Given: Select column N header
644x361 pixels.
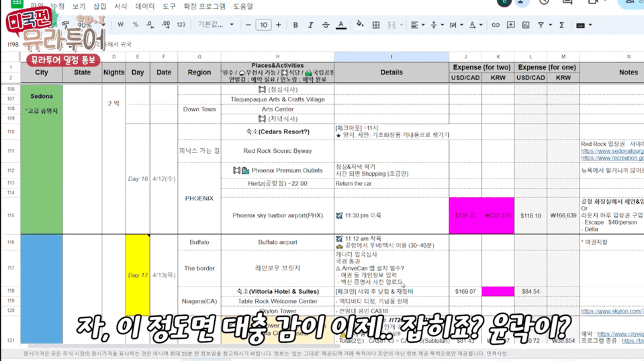Looking at the screenshot, I should (612, 56).
